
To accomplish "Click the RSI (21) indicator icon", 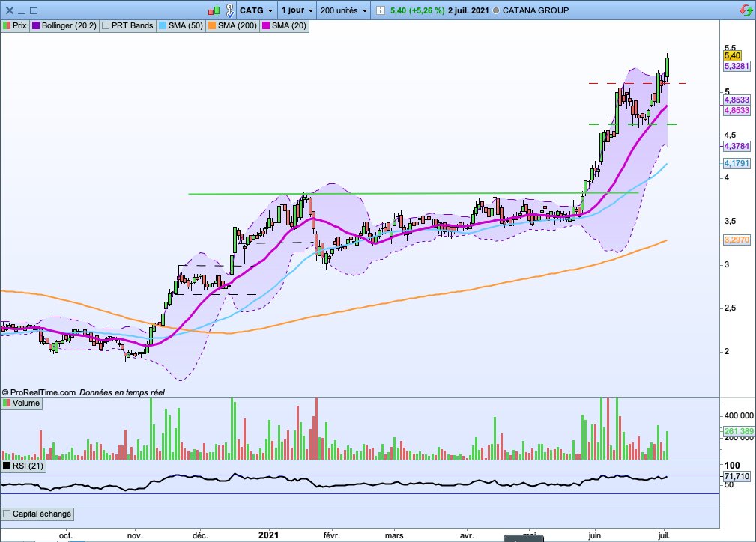I will click(x=6, y=466).
